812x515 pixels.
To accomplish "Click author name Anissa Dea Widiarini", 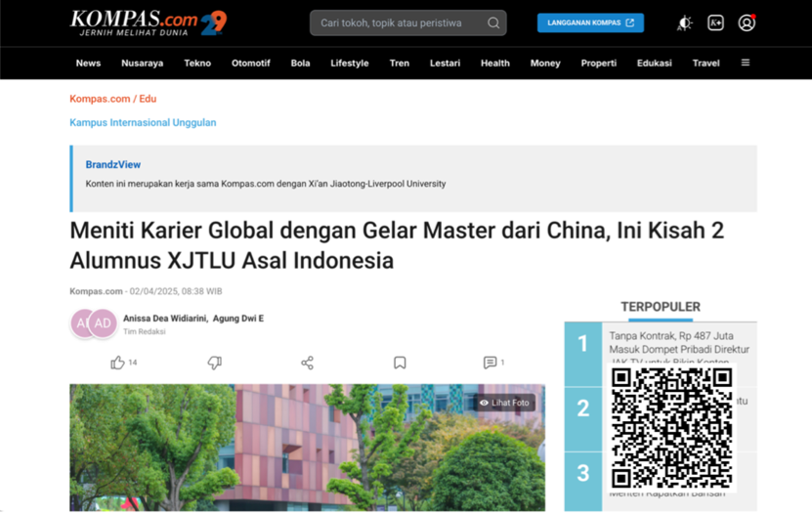I will [165, 319].
